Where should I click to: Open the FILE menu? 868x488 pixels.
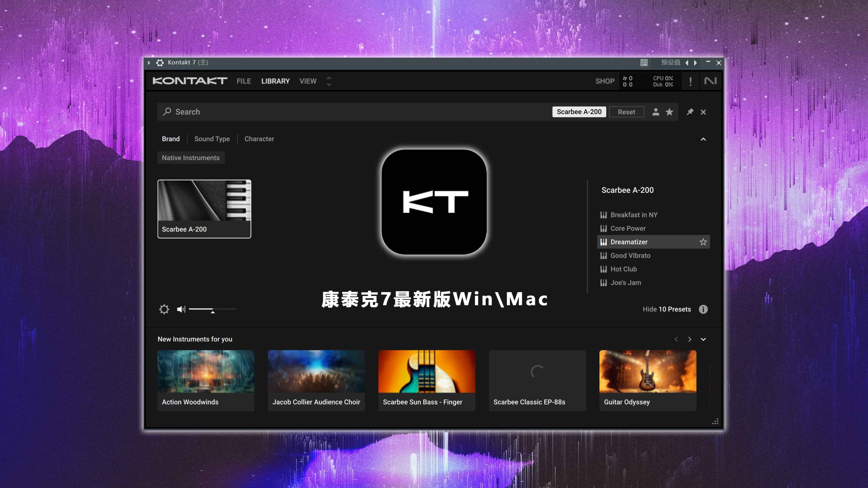243,80
